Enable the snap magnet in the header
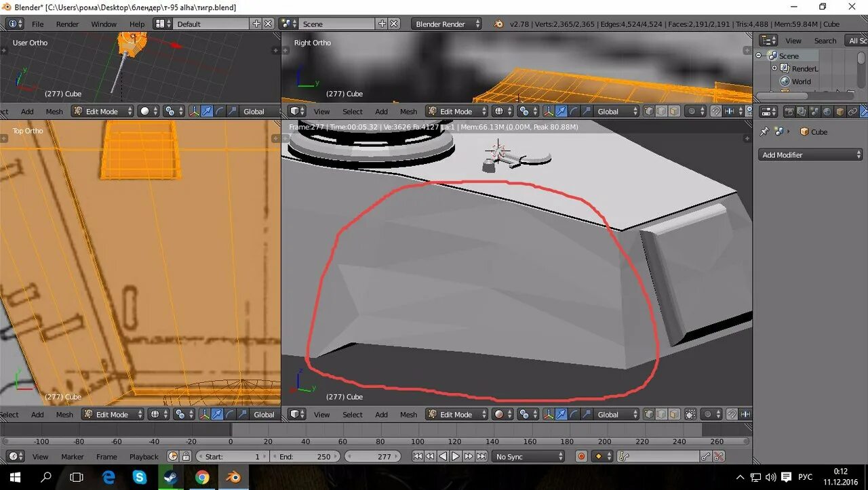 [x=732, y=414]
